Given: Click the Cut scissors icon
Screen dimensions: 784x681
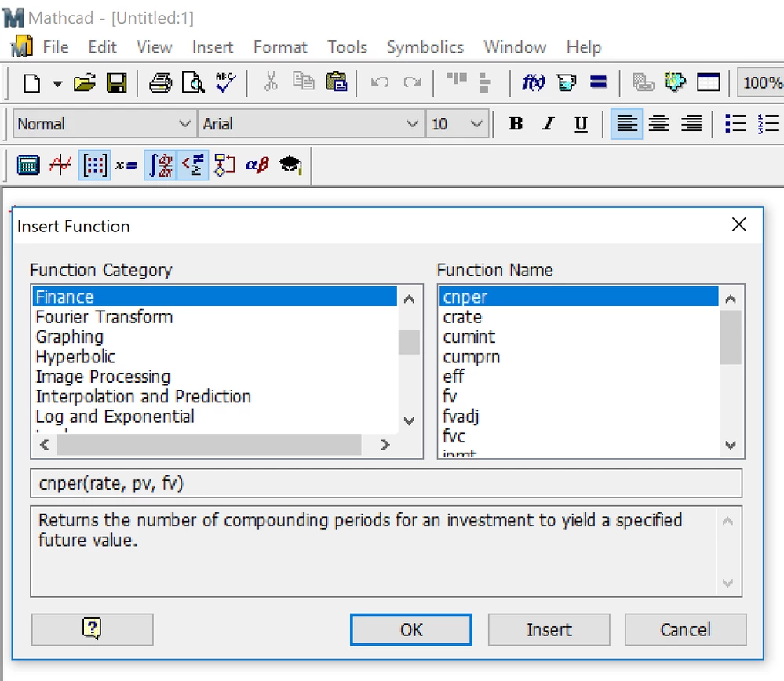Looking at the screenshot, I should 271,82.
